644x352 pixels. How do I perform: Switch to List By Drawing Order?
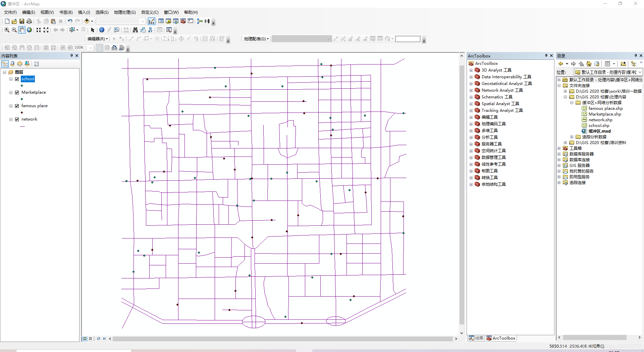(5, 64)
